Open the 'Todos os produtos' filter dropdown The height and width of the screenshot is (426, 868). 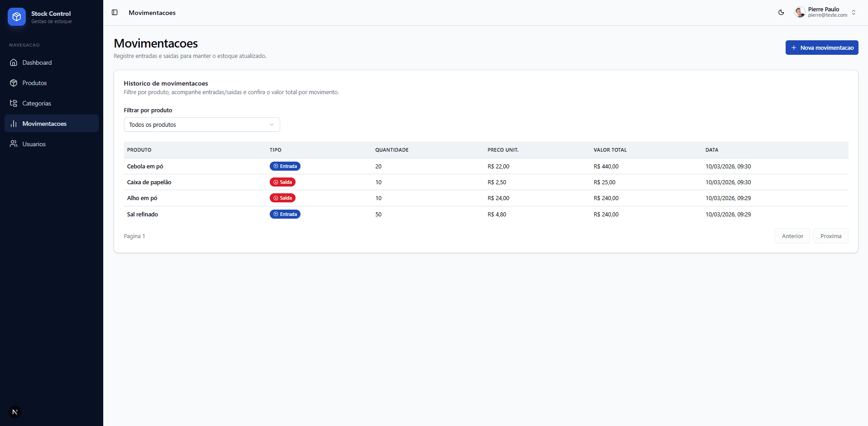point(202,124)
